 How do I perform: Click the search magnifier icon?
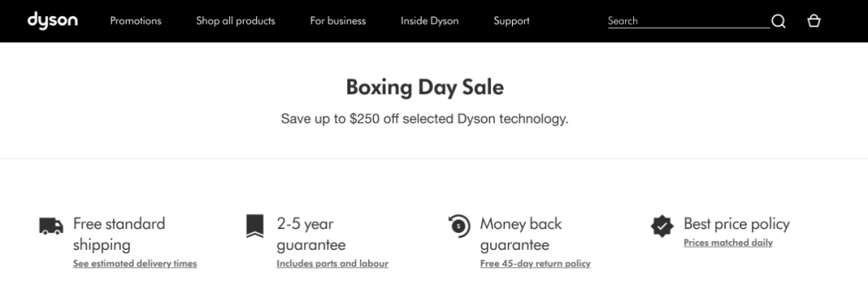click(x=778, y=21)
